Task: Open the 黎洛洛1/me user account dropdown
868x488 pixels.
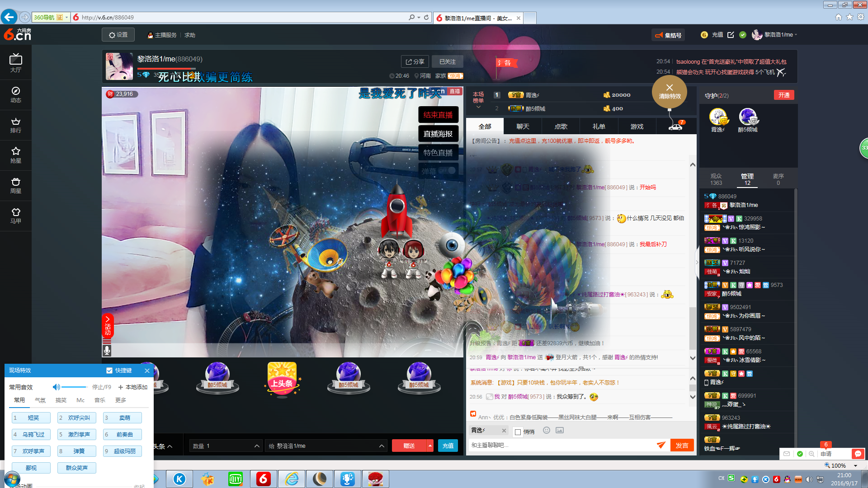Action: tap(796, 35)
